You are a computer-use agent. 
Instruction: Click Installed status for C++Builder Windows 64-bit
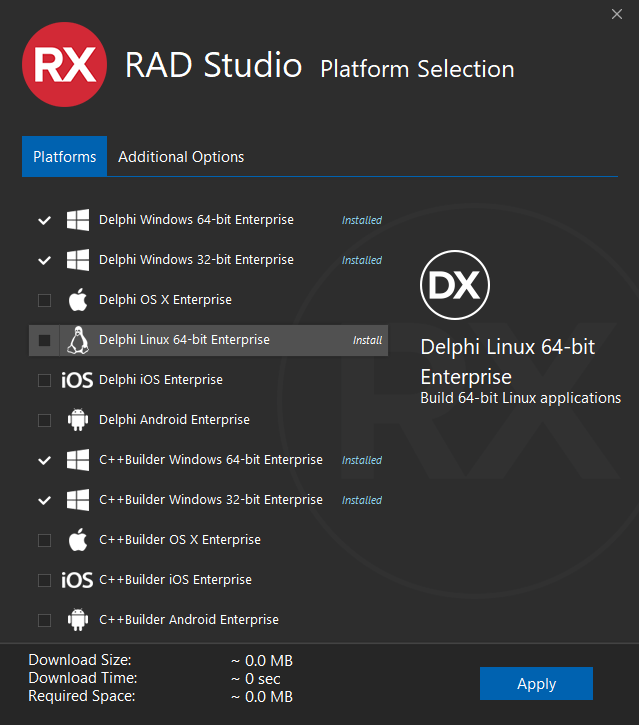362,461
